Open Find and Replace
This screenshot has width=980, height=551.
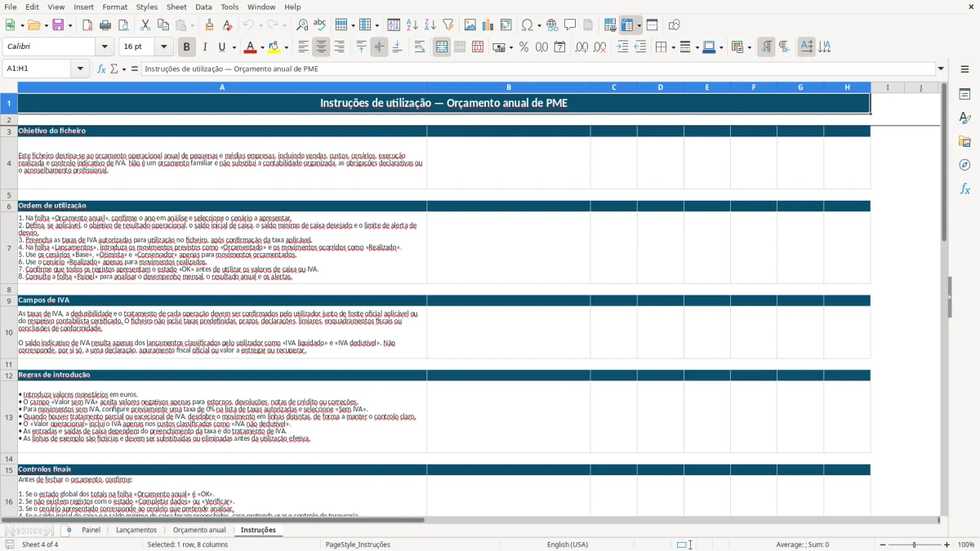(x=302, y=25)
